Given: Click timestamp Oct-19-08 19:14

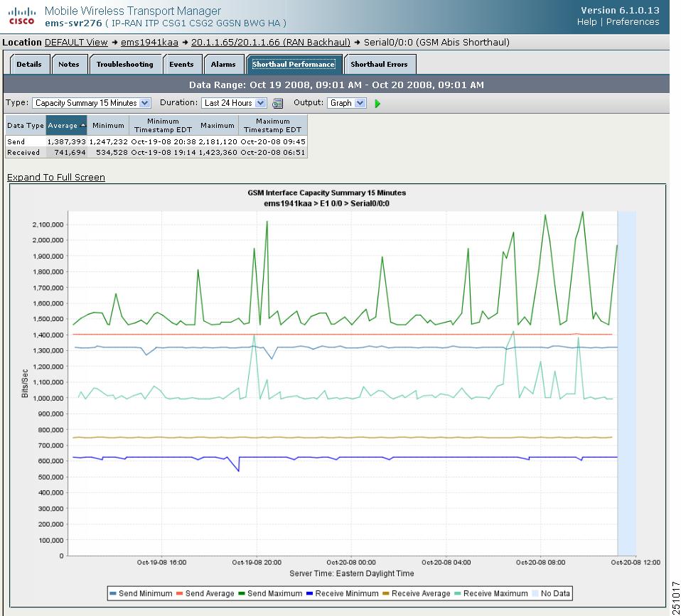Looking at the screenshot, I should pos(163,152).
